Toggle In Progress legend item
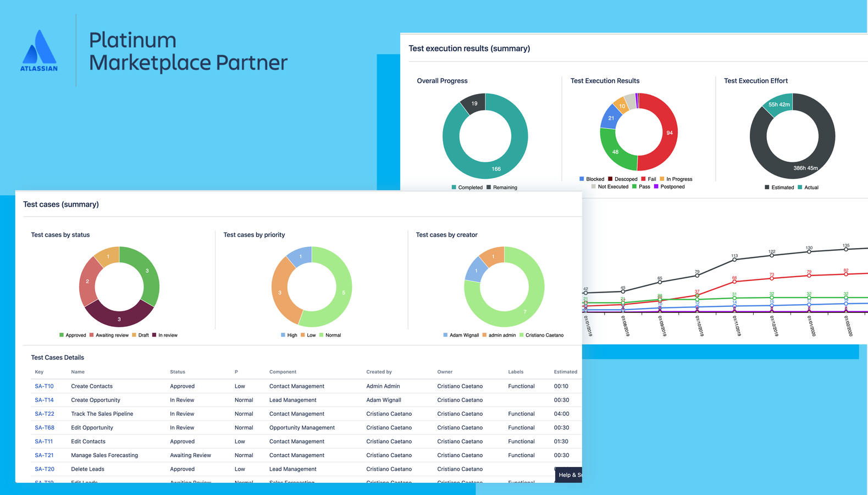Image resolution: width=868 pixels, height=495 pixels. tap(676, 179)
